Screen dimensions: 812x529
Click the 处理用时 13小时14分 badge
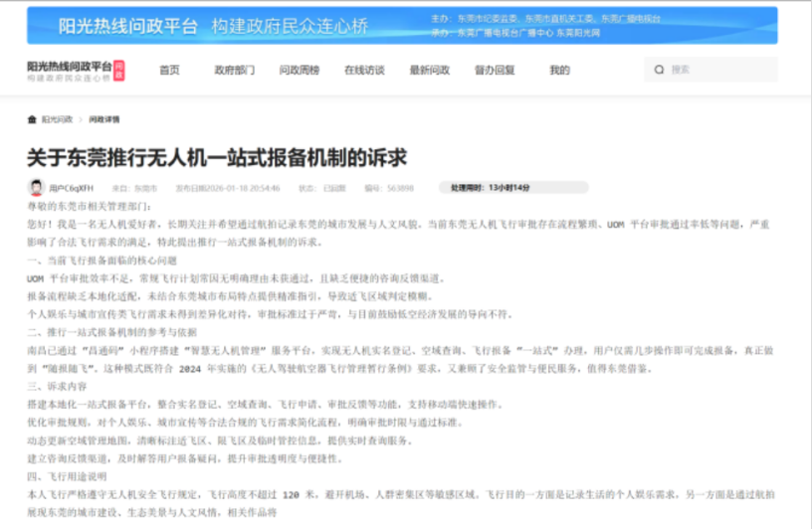(x=513, y=187)
